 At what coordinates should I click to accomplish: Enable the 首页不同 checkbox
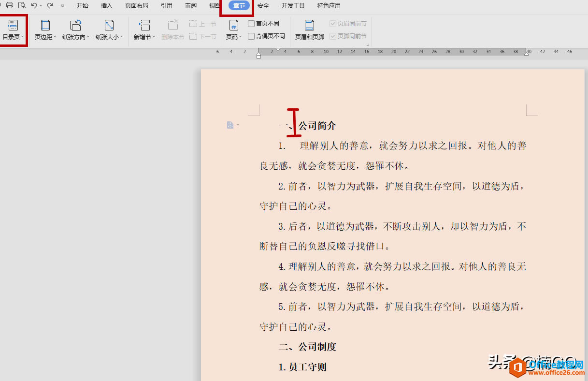click(251, 23)
